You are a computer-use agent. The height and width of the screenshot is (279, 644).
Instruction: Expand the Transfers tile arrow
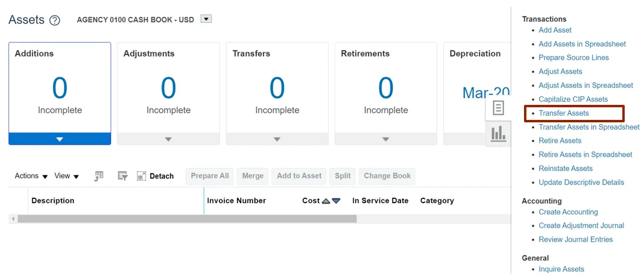tap(277, 139)
